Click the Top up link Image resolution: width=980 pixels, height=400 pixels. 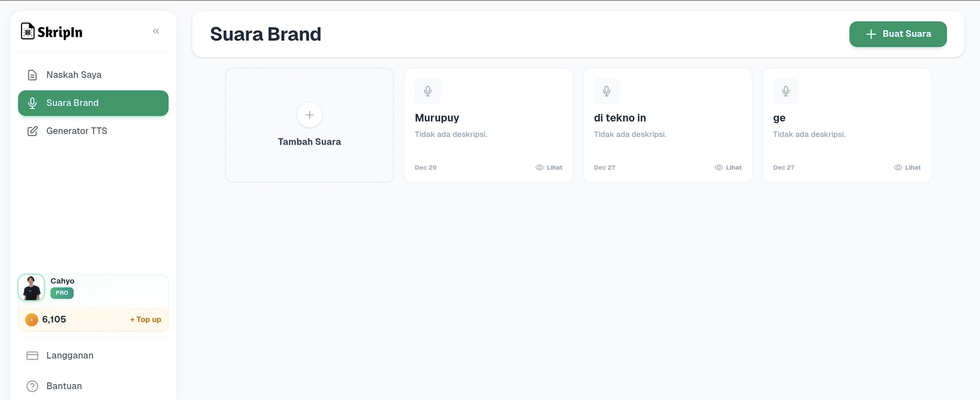(145, 319)
